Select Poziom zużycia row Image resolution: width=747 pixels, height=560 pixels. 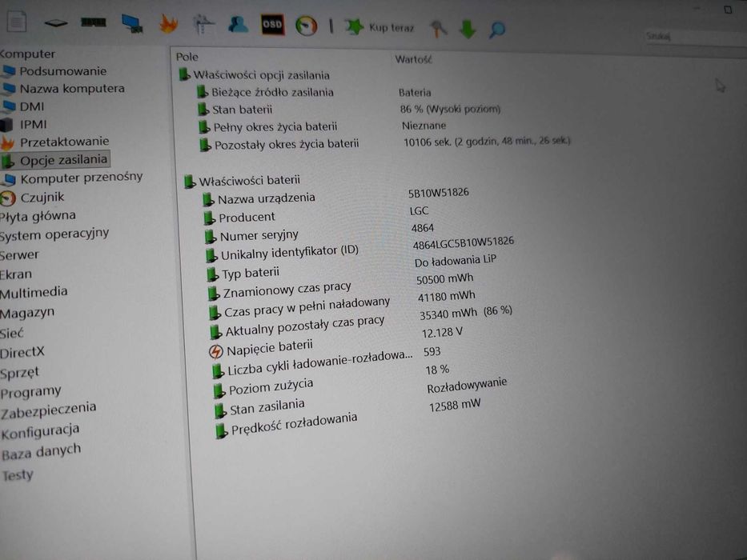pyautogui.click(x=263, y=387)
